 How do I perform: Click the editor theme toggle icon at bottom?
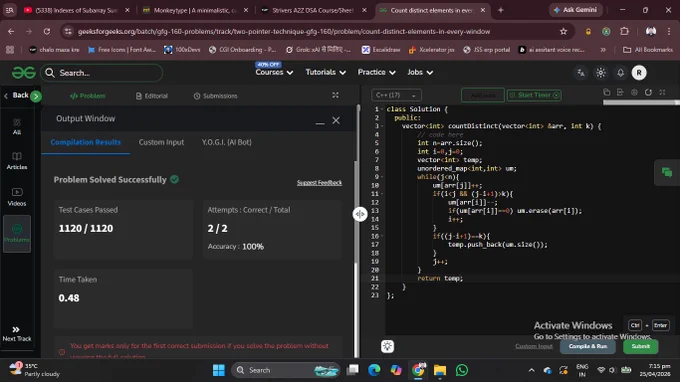pos(387,346)
